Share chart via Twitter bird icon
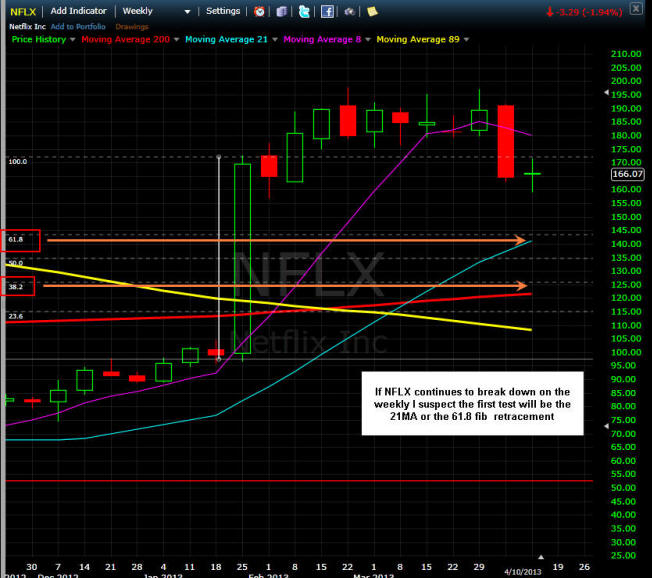 [x=304, y=11]
